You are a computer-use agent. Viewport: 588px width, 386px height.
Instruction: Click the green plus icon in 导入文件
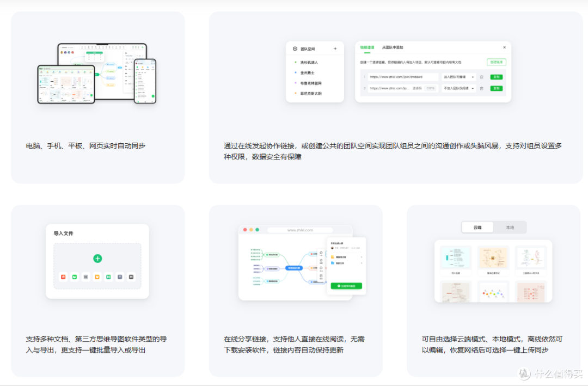pos(97,259)
